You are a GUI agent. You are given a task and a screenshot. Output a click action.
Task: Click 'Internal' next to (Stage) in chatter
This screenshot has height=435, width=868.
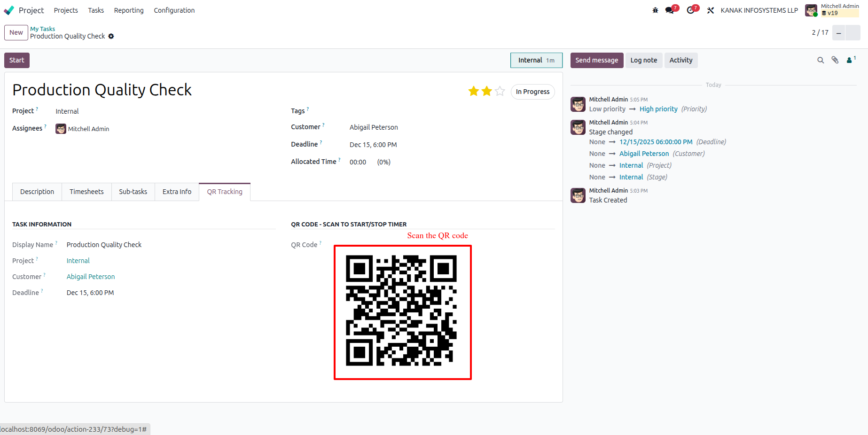click(x=631, y=177)
